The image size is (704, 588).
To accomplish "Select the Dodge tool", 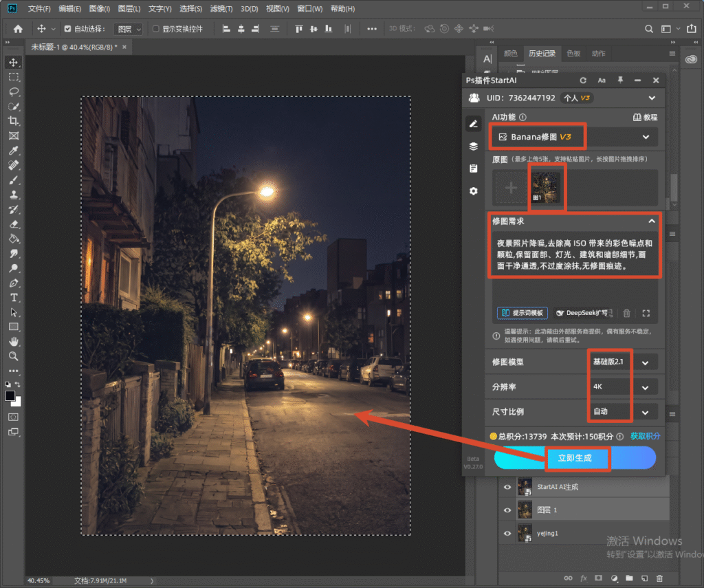I will point(14,268).
